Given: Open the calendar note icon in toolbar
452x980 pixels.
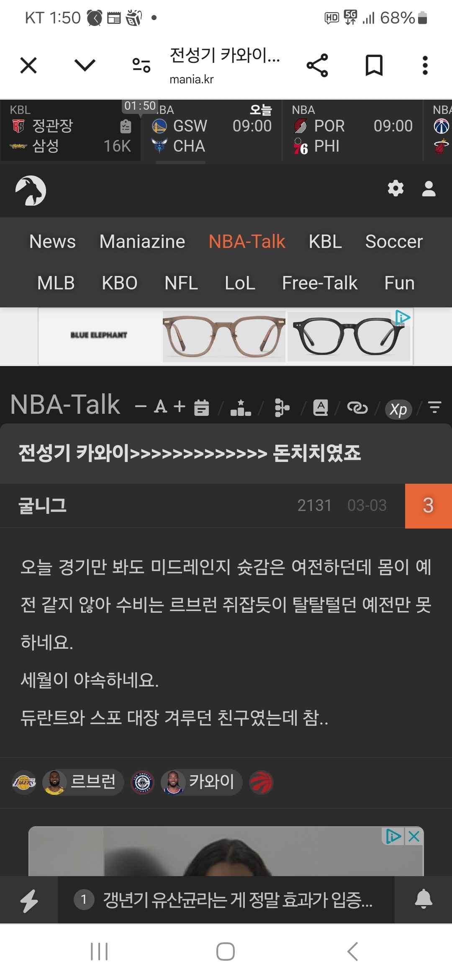Looking at the screenshot, I should point(201,407).
